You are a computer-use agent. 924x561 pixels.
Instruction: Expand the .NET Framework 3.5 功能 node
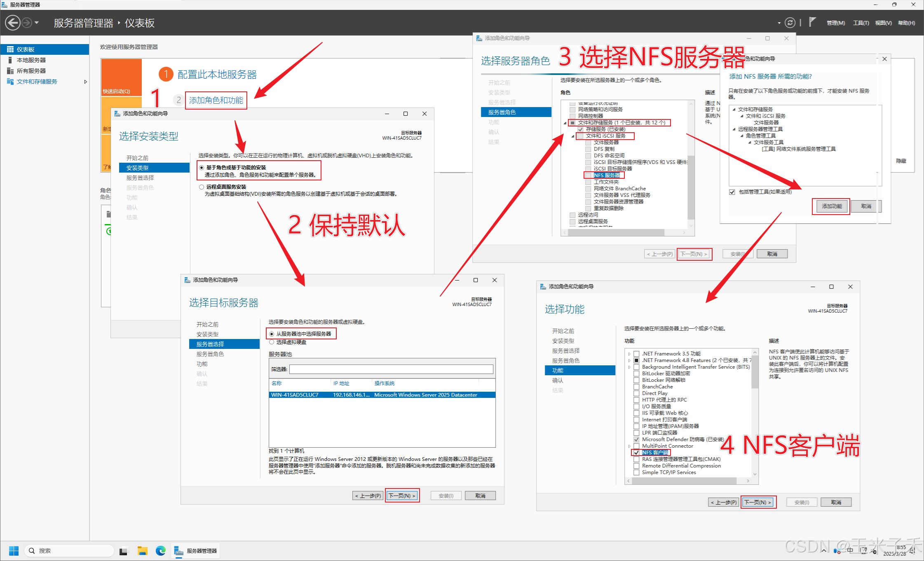tap(629, 354)
